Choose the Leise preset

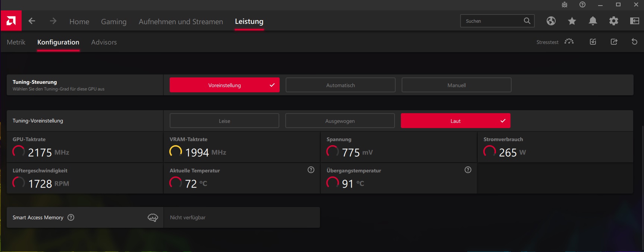click(224, 121)
